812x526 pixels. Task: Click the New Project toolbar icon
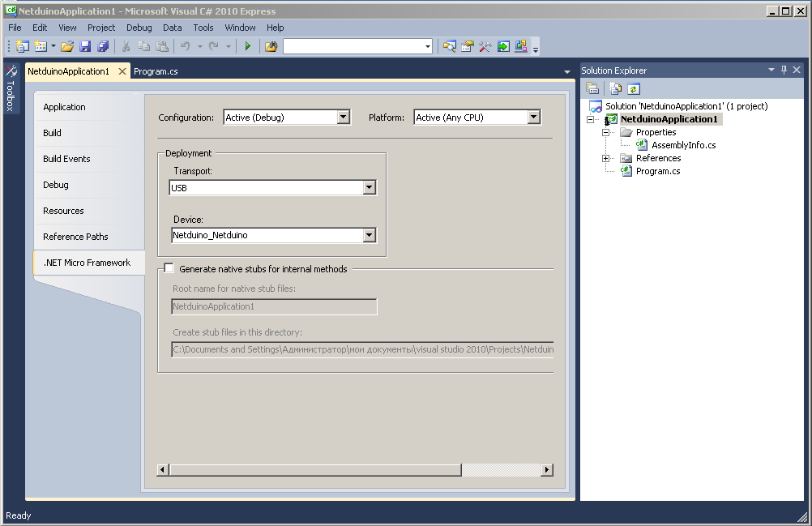[x=22, y=46]
